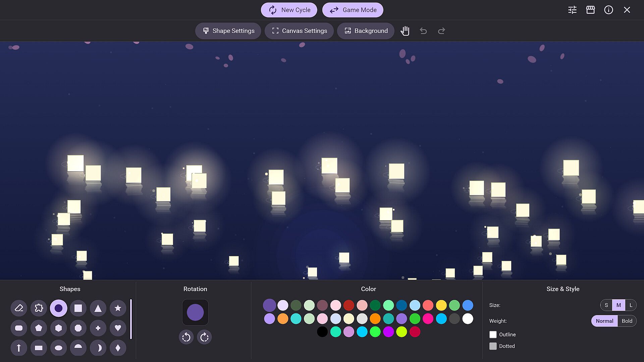Open the Background options
This screenshot has width=644, height=362.
pyautogui.click(x=366, y=31)
